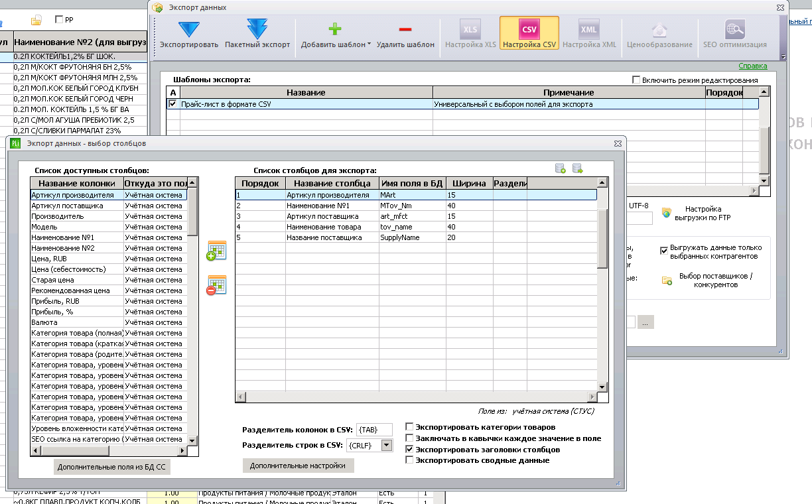Select Рекомендованная цена row
The image size is (812, 504).
click(109, 290)
